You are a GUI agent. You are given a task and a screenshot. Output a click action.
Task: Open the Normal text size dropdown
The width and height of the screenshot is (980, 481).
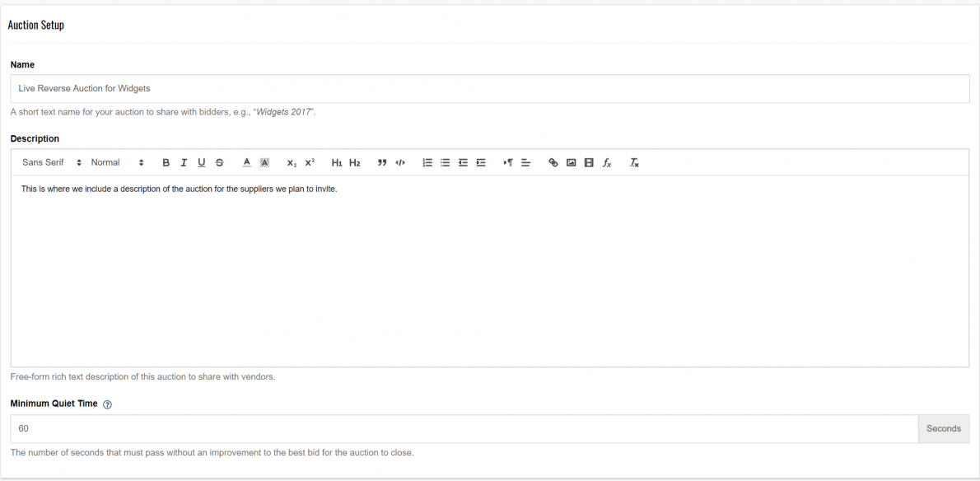[117, 163]
